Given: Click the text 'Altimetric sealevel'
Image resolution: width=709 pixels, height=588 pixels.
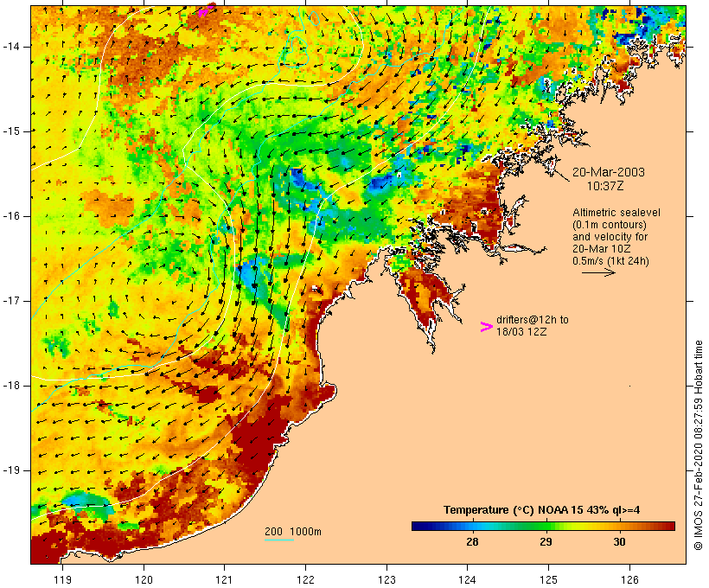Looking at the screenshot, I should coord(616,213).
